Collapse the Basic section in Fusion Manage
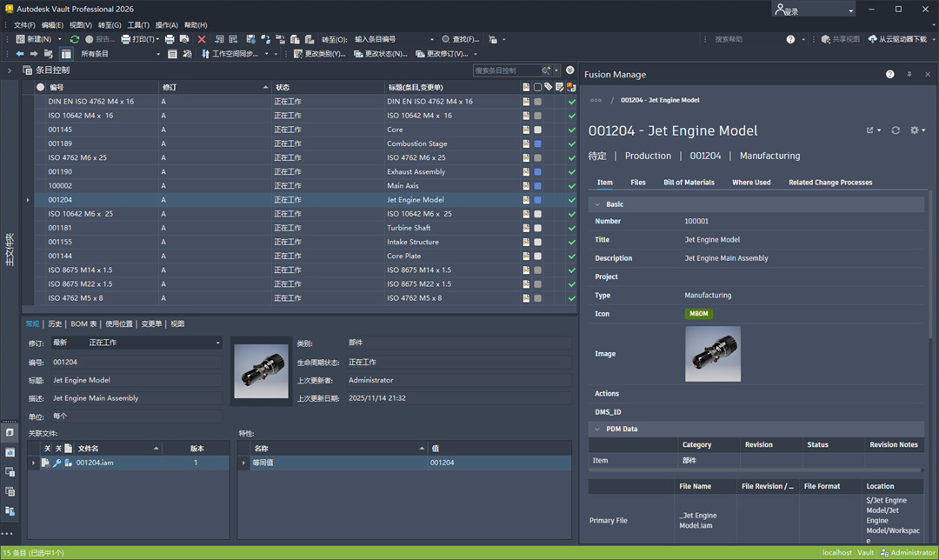This screenshot has height=560, width=939. click(597, 204)
